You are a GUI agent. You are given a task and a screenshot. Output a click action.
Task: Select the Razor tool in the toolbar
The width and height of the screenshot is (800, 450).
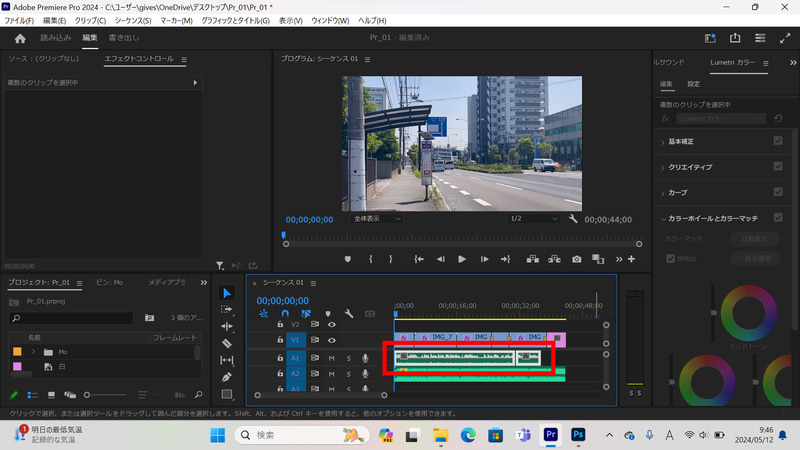pos(227,343)
